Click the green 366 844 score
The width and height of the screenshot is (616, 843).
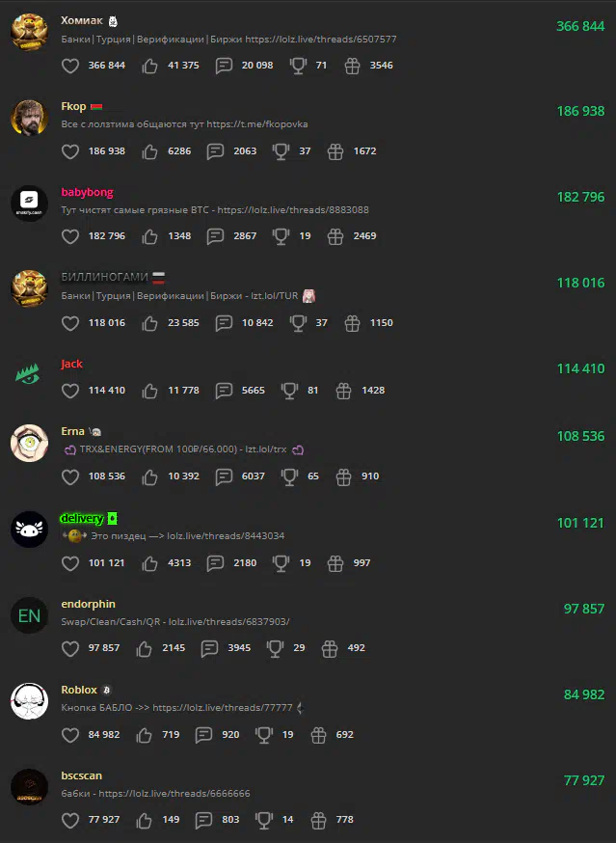(580, 26)
